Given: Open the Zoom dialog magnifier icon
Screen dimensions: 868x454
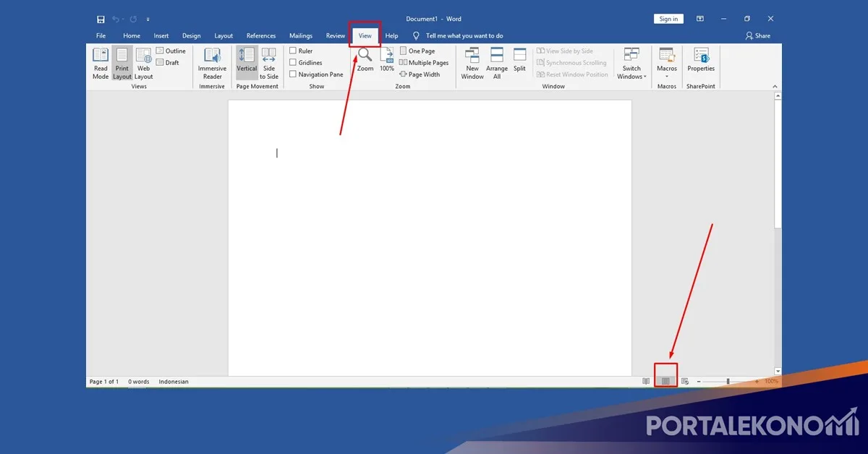Looking at the screenshot, I should click(x=365, y=59).
